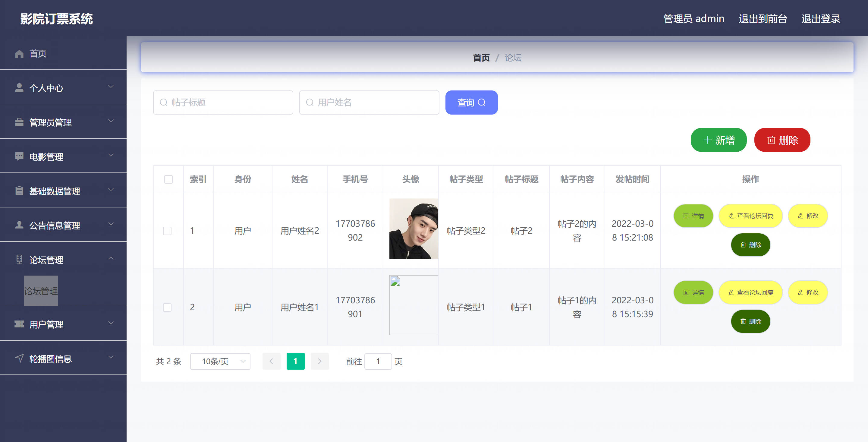
Task: Expand the 公告信息管理 menu chevron
Action: (111, 224)
